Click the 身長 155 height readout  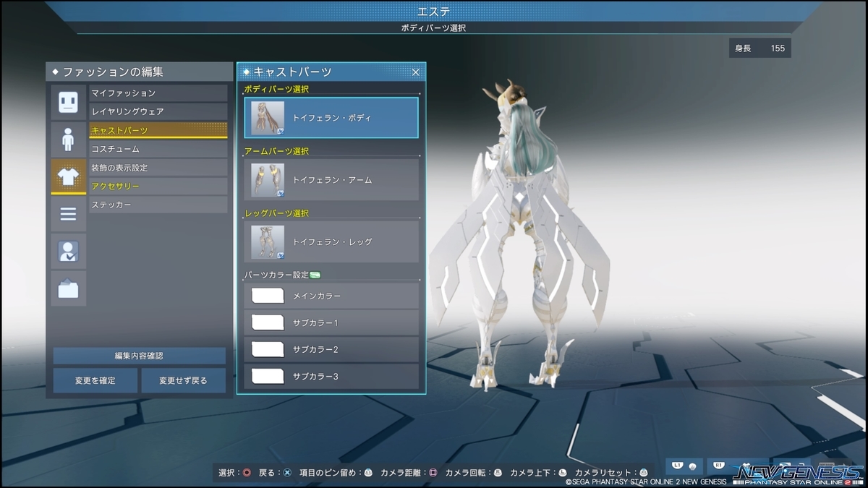pyautogui.click(x=760, y=48)
